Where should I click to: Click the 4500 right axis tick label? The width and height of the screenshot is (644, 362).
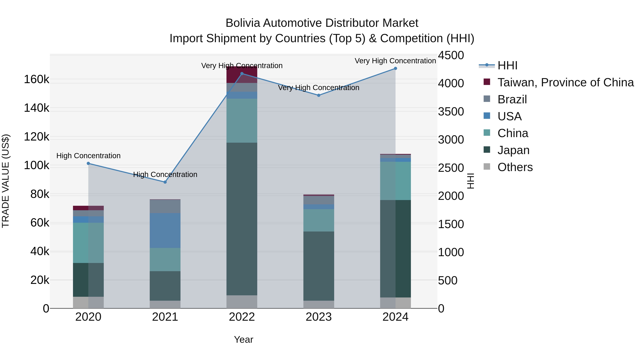coord(451,55)
